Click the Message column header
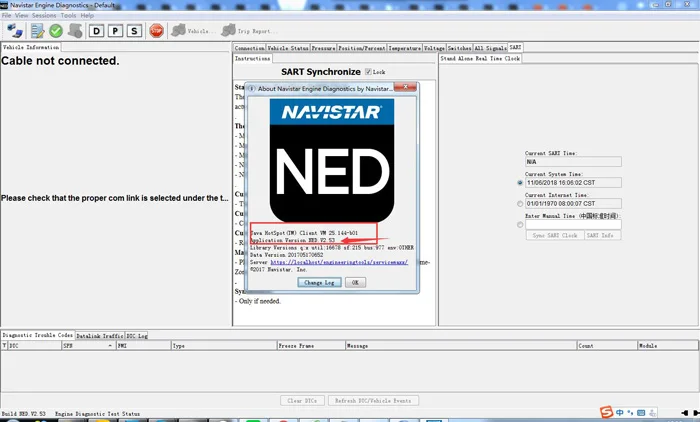700x422 pixels. (x=461, y=346)
